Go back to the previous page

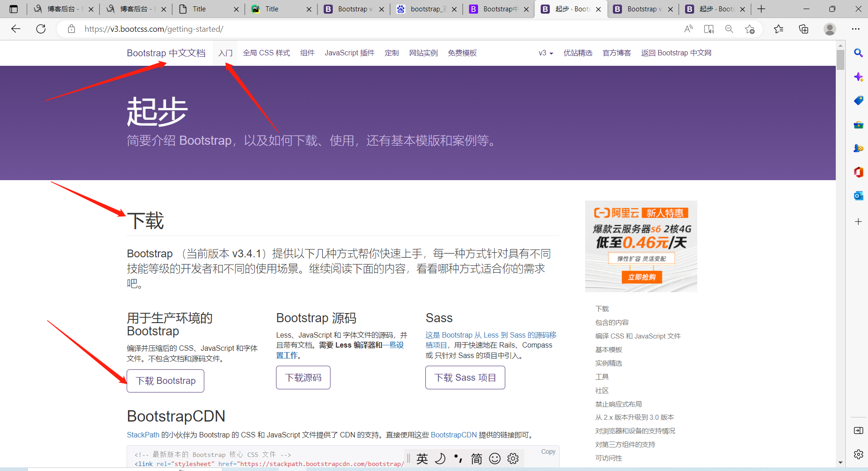16,29
